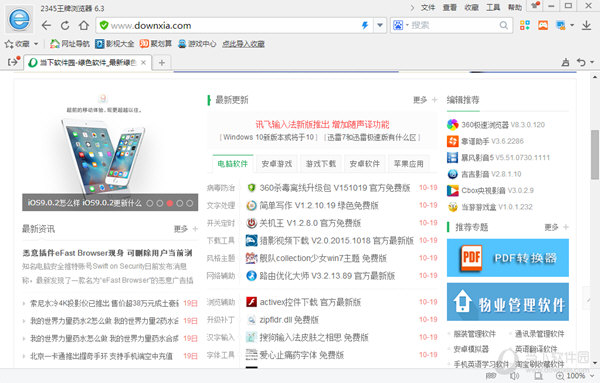
Task: Open the Baidu search engine selector
Action: click(401, 26)
